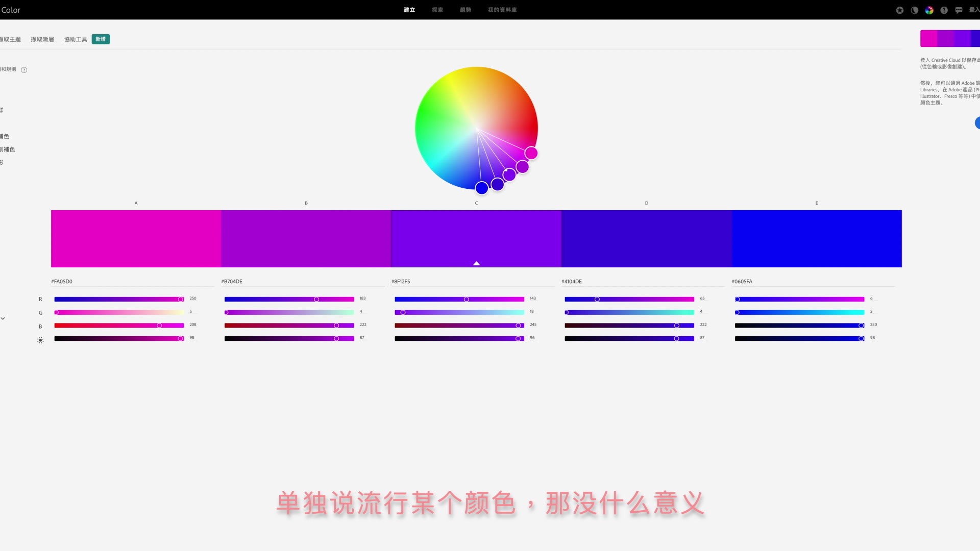The image size is (980, 551).
Task: Open the feedback speech bubble icon
Action: coord(959,10)
